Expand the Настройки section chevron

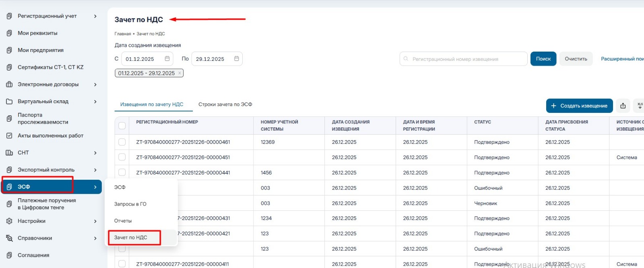click(x=95, y=221)
